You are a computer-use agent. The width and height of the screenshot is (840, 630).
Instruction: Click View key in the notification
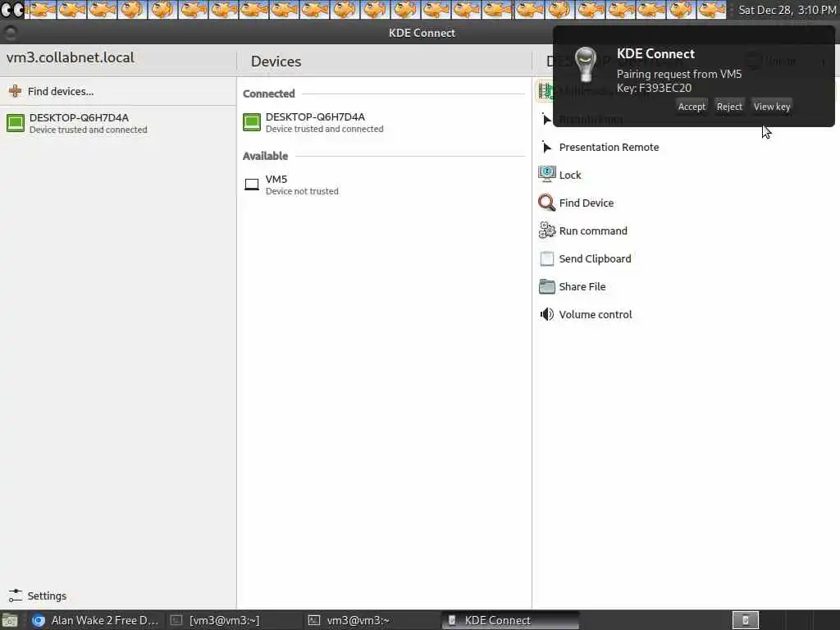click(771, 107)
